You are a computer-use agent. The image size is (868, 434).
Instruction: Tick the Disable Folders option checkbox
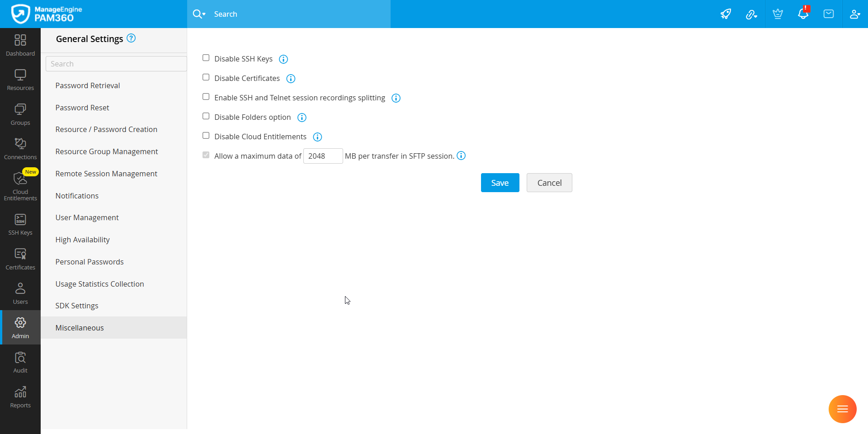pos(206,116)
